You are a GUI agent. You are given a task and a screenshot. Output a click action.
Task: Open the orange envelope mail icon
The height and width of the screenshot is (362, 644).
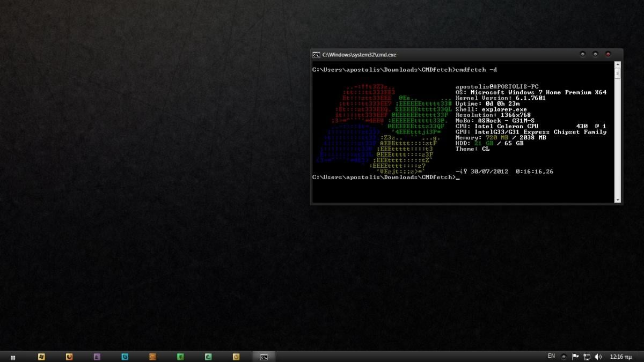coord(152,357)
